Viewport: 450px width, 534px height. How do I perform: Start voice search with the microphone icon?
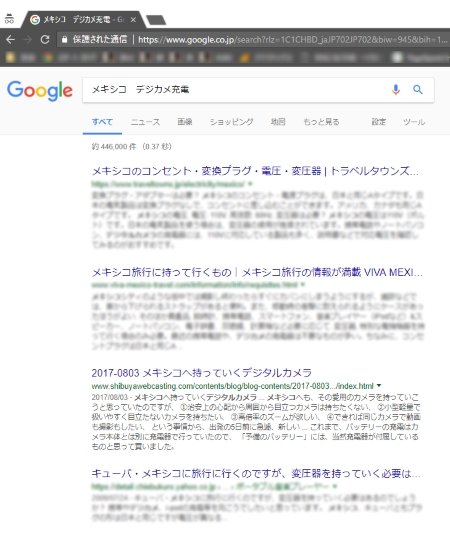coord(395,90)
